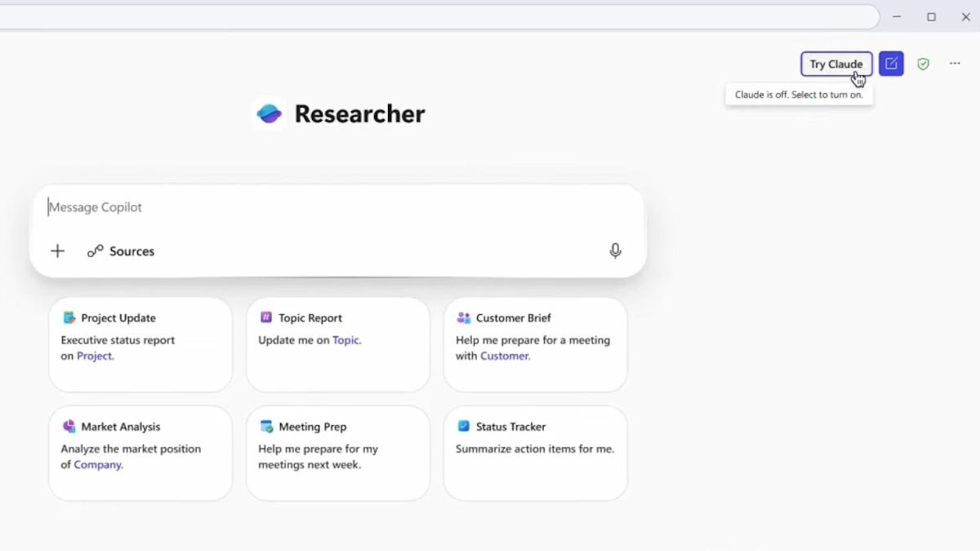
Task: Click the plus add attachment icon
Action: tap(57, 251)
